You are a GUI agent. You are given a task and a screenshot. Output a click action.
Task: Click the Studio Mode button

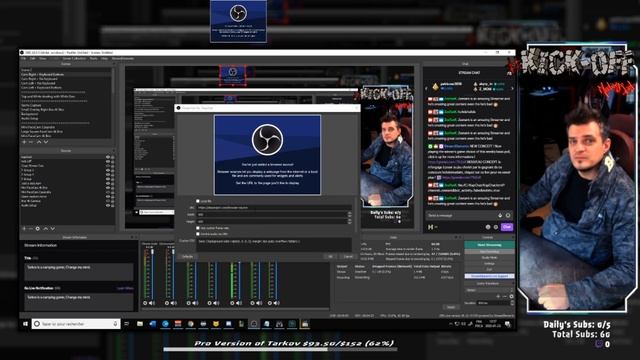tap(489, 258)
